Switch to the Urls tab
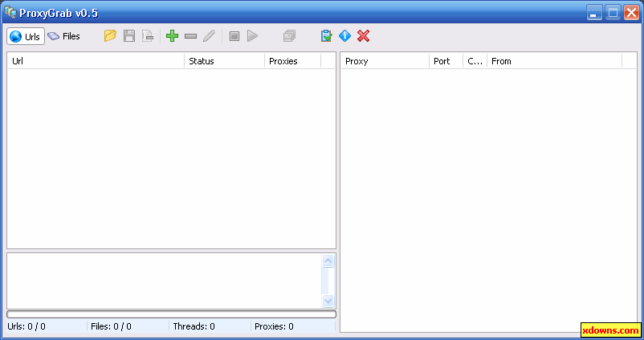This screenshot has width=644, height=340. point(26,36)
